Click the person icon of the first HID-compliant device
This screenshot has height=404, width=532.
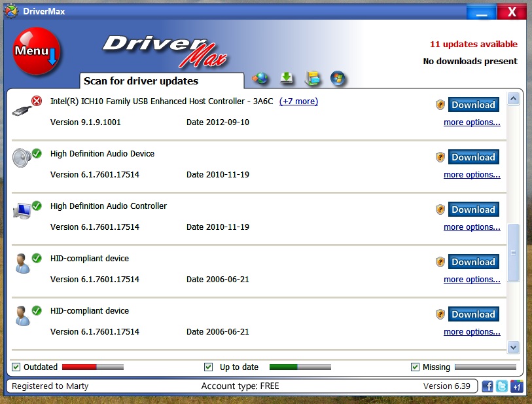(22, 263)
